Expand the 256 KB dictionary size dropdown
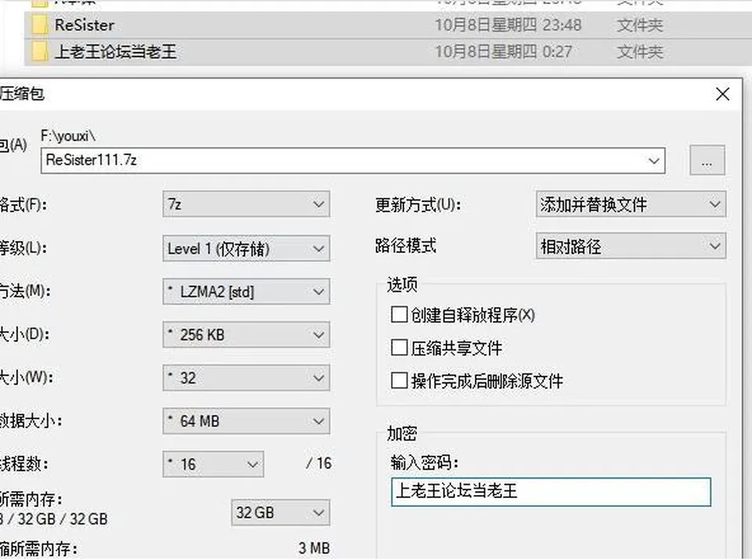The width and height of the screenshot is (752, 560). (x=246, y=334)
